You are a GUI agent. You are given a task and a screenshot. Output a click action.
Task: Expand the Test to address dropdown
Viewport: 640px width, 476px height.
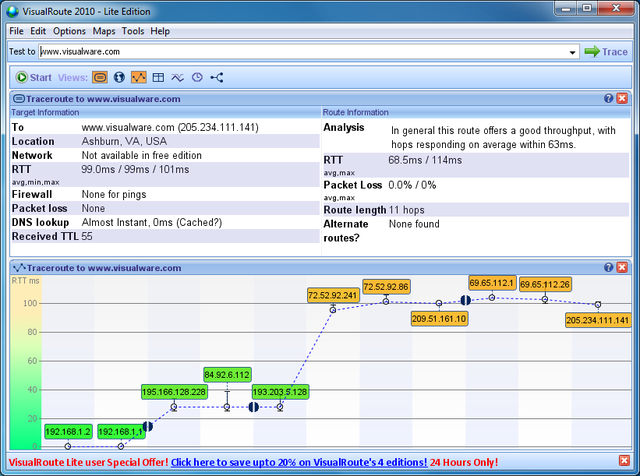tap(572, 52)
